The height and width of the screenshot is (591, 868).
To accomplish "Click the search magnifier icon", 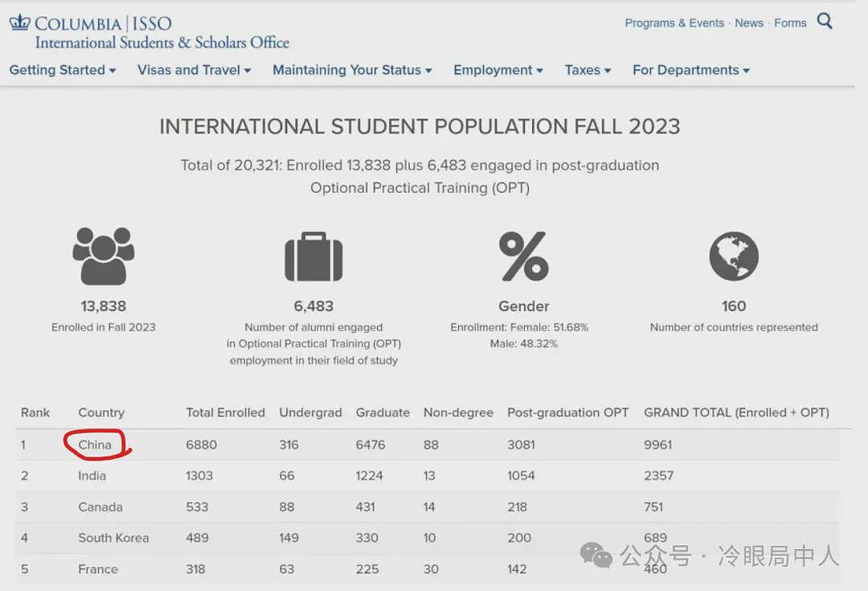I will pyautogui.click(x=825, y=21).
